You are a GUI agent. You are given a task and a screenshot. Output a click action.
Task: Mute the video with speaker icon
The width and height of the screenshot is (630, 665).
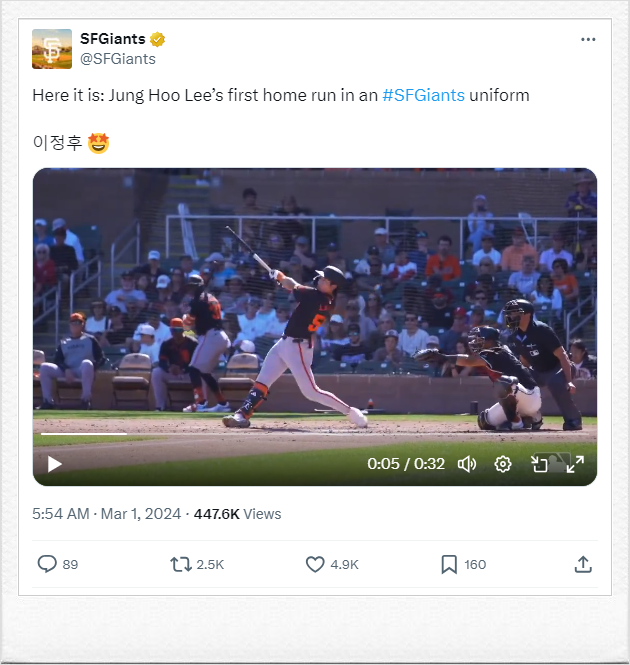(x=467, y=464)
